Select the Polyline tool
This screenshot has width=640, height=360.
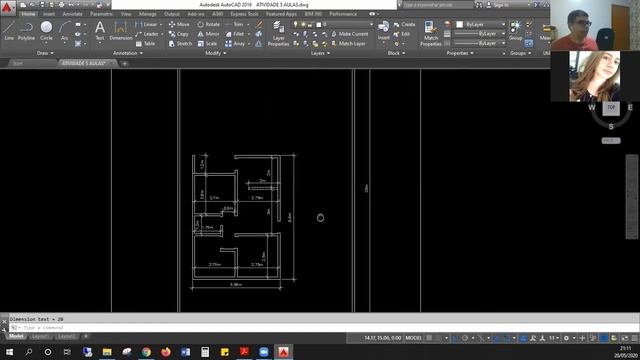pyautogui.click(x=26, y=31)
